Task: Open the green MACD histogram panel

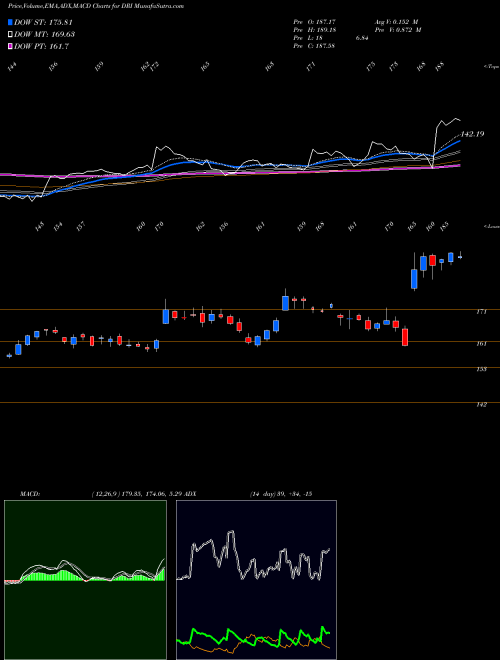Action: 85,580
